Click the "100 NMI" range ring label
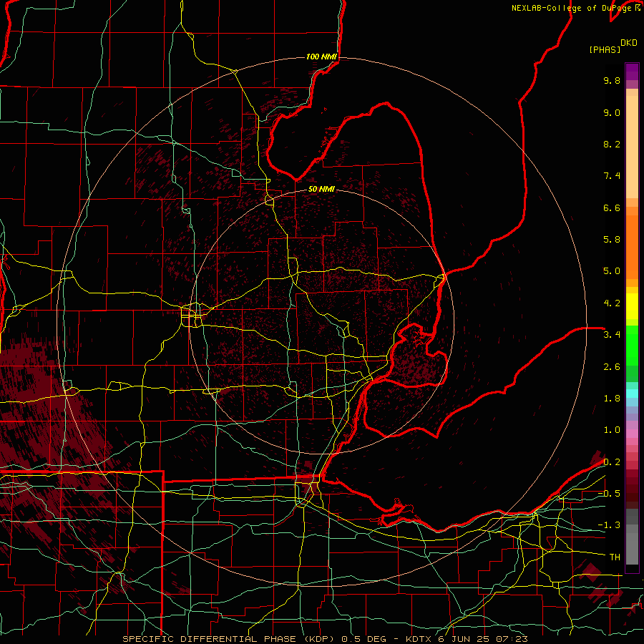Viewport: 644px width, 644px height. [321, 57]
